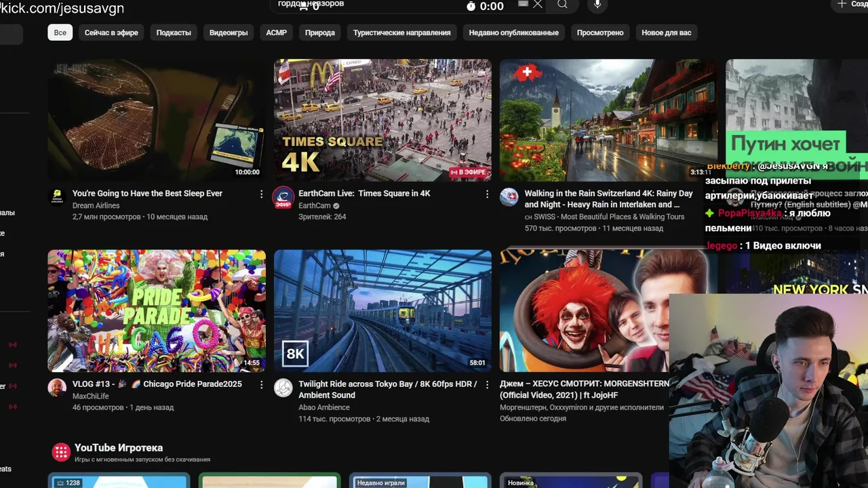Open the SWISS walking tours channel avatar
The image size is (868, 488).
tap(509, 197)
